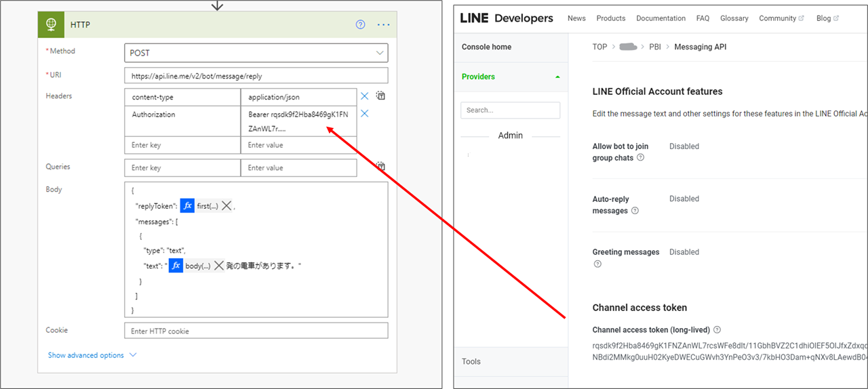Open help for Channel access token (long-lived)
Screen dimensions: 868x389
coord(717,330)
